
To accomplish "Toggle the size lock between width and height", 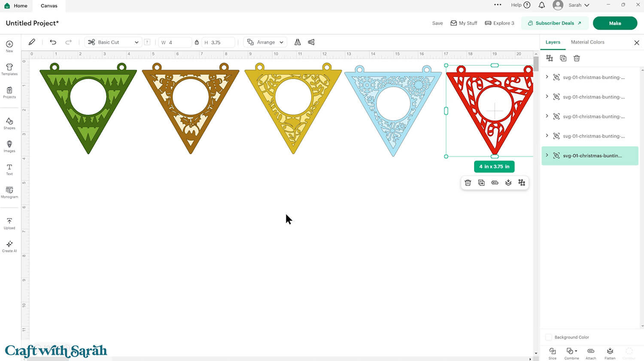I will click(x=197, y=42).
